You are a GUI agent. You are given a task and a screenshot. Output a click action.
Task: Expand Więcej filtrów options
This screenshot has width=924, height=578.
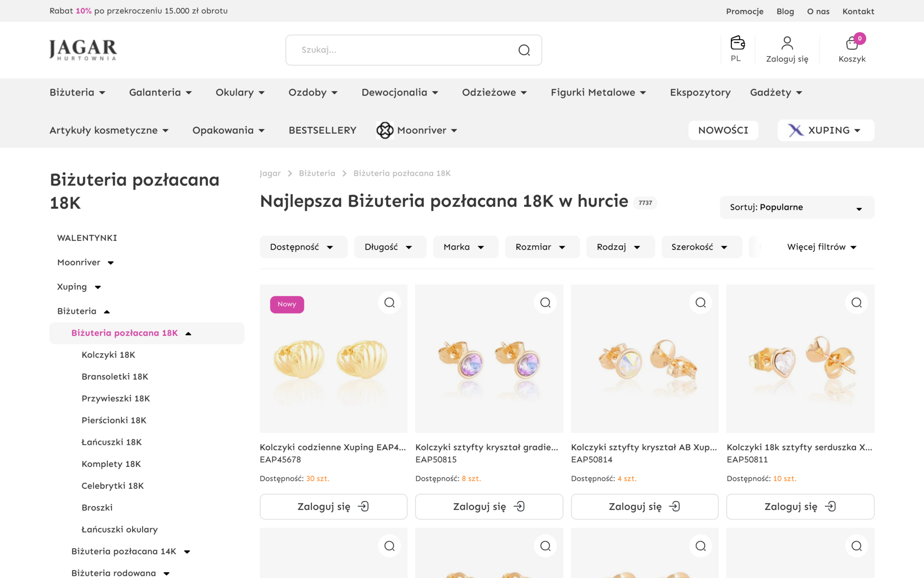822,247
